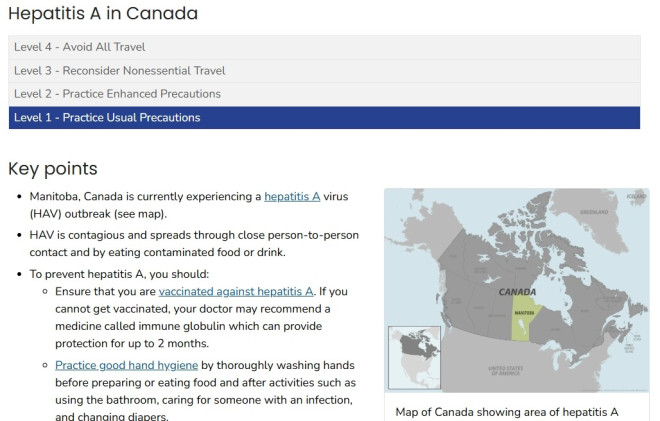This screenshot has height=421, width=660.
Task: Select Level 2 - Practice Enhanced Precautions row
Action: pyautogui.click(x=325, y=94)
